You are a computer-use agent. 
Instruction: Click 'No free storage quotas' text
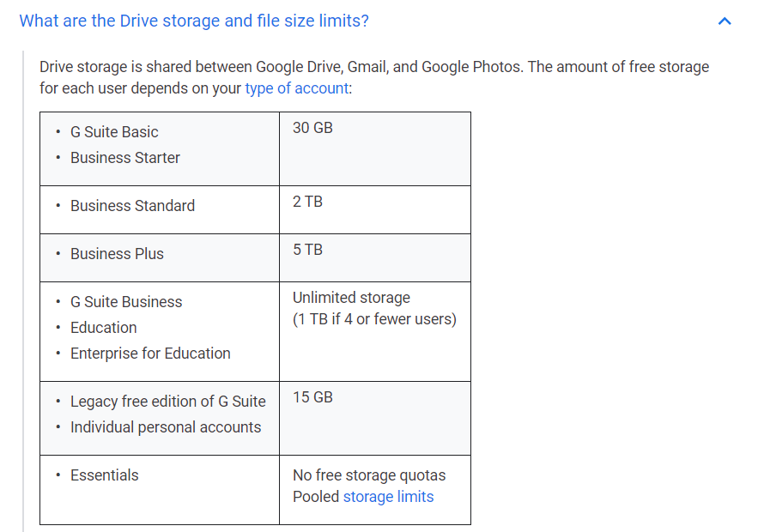tap(369, 475)
